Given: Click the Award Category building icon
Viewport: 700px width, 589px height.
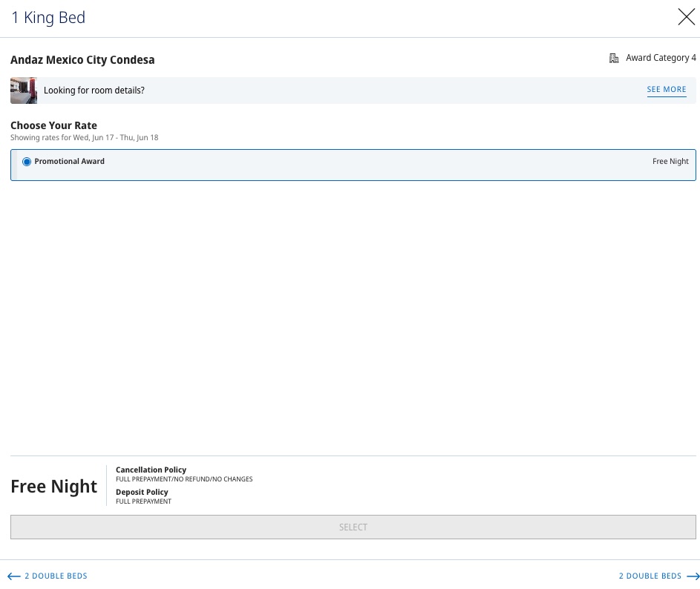Looking at the screenshot, I should (x=614, y=58).
